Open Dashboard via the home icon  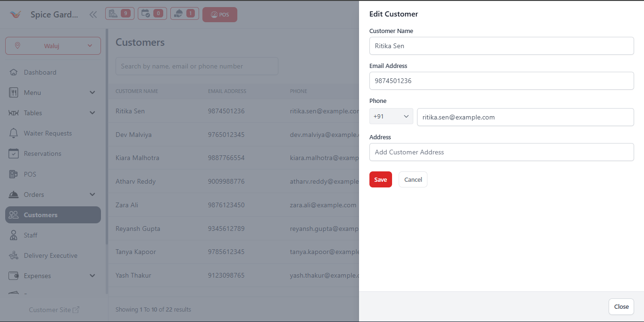tap(13, 72)
